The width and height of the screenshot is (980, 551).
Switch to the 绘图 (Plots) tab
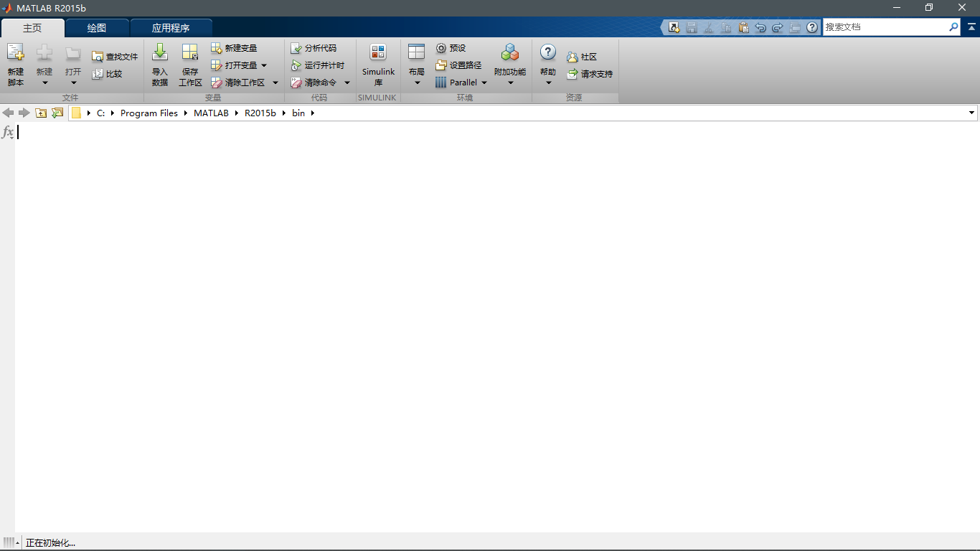[97, 28]
